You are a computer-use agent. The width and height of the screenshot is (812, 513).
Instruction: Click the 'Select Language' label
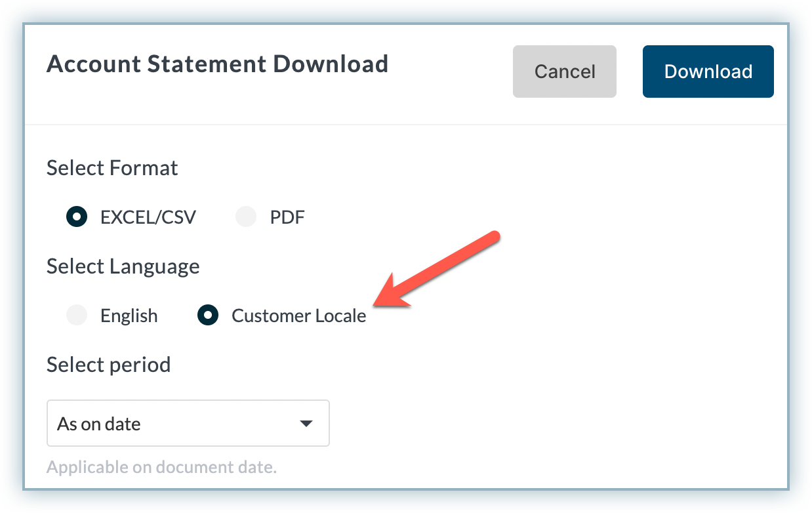[x=123, y=266]
